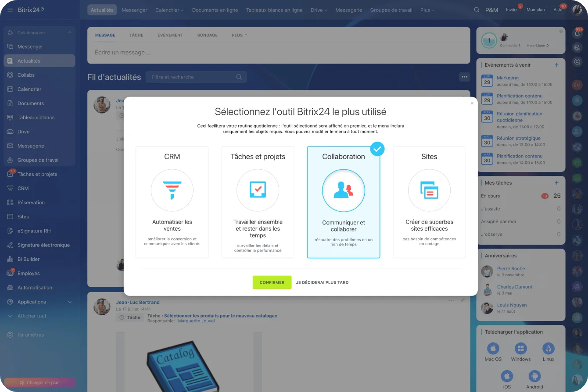588x392 pixels.
Task: Choose the Tâches et projets checkbox icon
Action: click(x=258, y=190)
